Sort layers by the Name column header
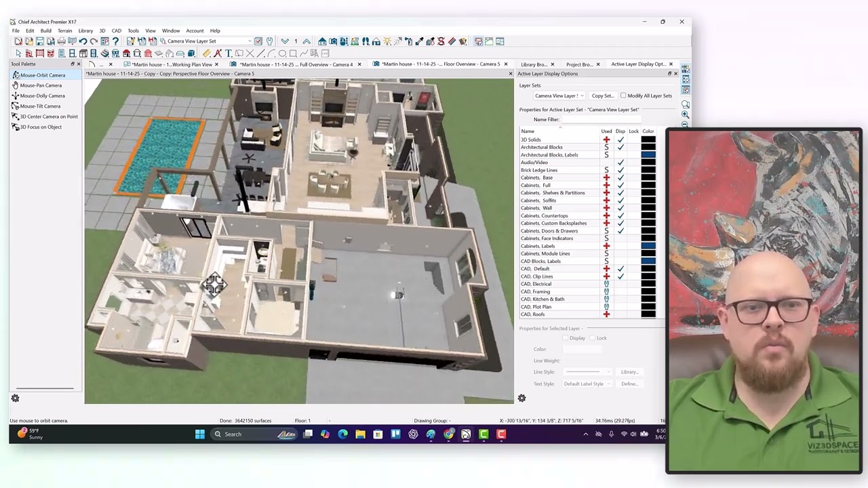Viewport: 868px width, 488px height. point(528,131)
